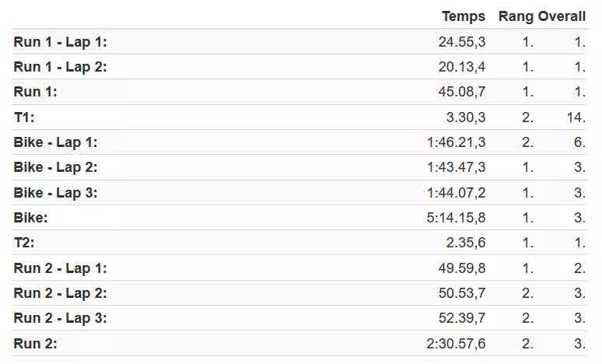Click the Run 1 Lap 1 time 24.55,3
The width and height of the screenshot is (602, 364).
462,42
